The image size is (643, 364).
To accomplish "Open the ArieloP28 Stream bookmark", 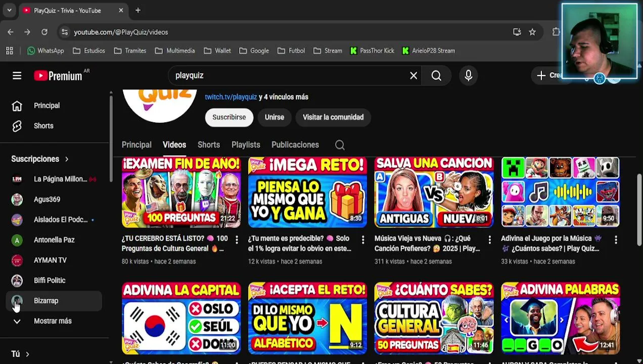I will tap(429, 51).
